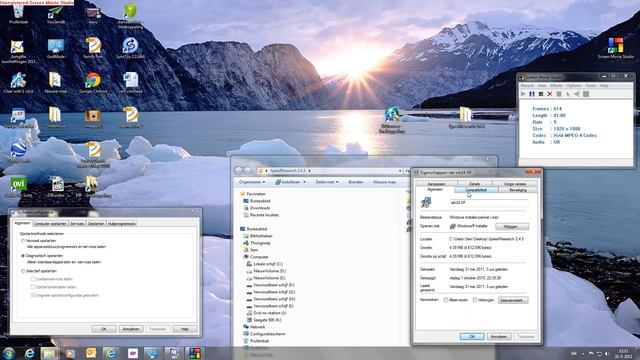Viewport: 640px width, 360px height.
Task: Open Computer opstarten tab in system configuration
Action: [x=50, y=224]
